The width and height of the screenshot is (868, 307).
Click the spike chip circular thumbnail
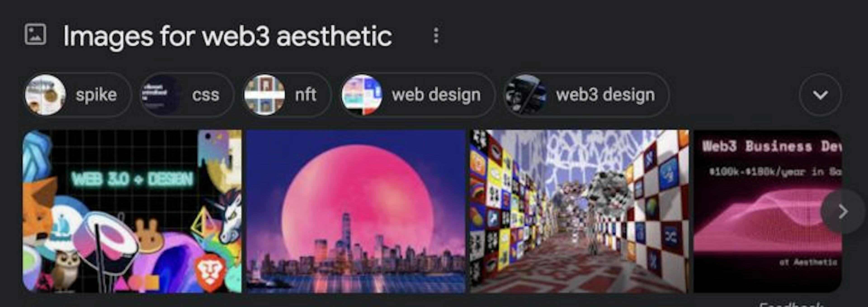coord(45,95)
